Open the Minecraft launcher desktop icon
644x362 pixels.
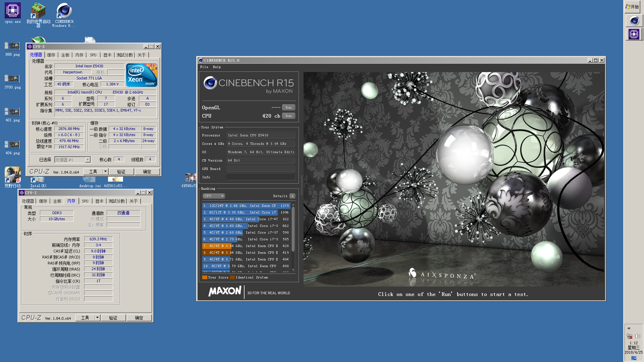pos(38,14)
